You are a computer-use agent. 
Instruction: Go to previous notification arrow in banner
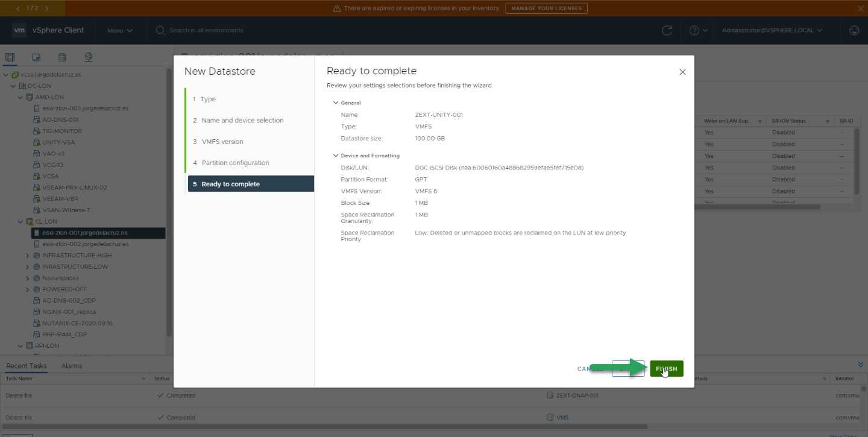tap(18, 8)
